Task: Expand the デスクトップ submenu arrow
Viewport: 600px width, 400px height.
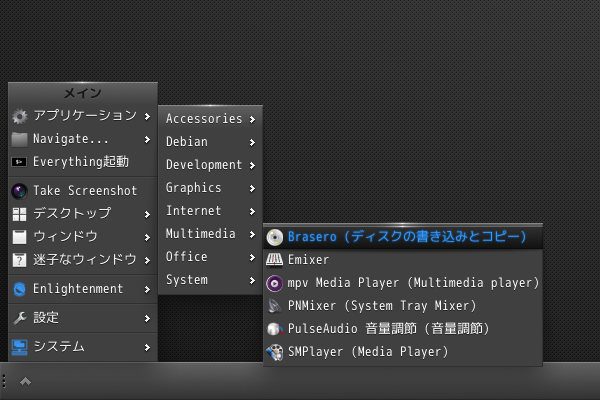Action: point(147,214)
